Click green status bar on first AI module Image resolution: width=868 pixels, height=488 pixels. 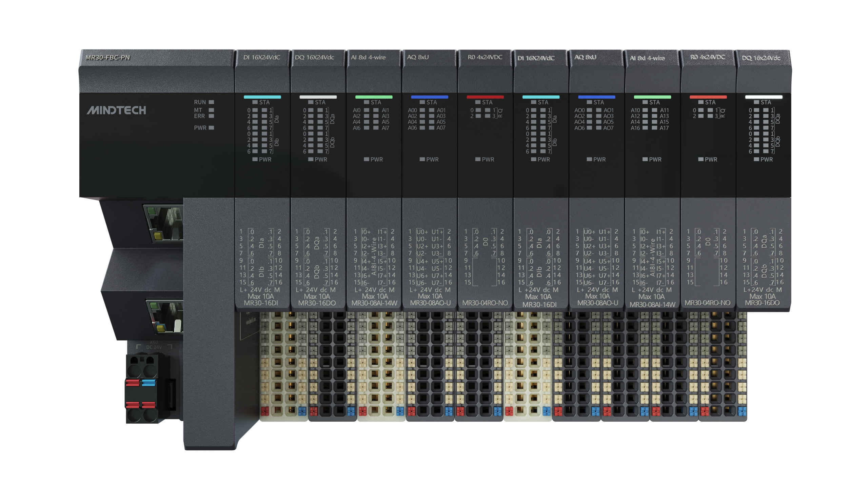tap(374, 97)
